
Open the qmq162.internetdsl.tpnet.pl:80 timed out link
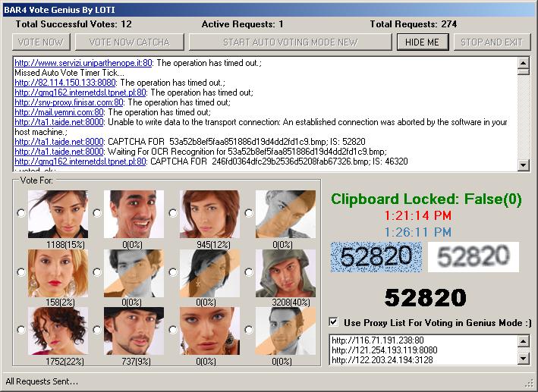tap(80, 93)
